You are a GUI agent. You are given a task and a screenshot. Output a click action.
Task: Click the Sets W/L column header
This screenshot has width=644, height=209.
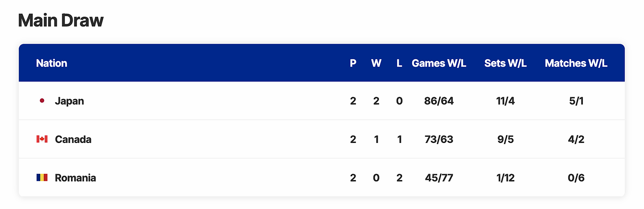505,63
